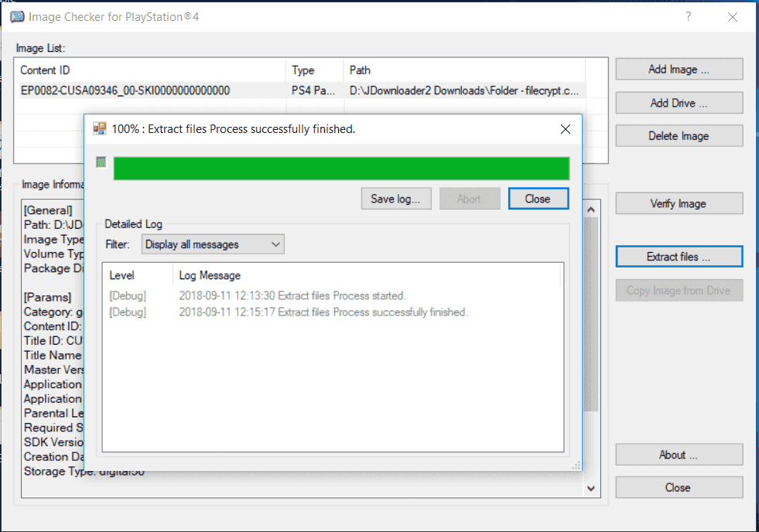Click the green progress bar
The height and width of the screenshot is (532, 759).
point(341,169)
